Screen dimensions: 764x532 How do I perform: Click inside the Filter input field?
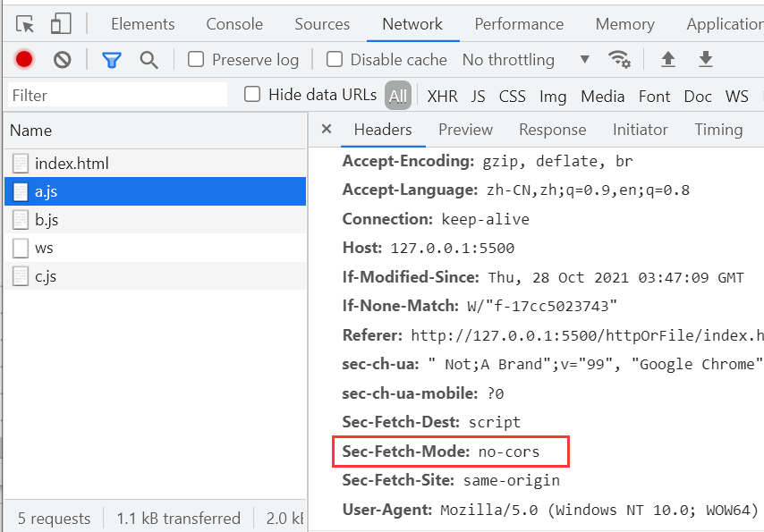click(x=107, y=93)
